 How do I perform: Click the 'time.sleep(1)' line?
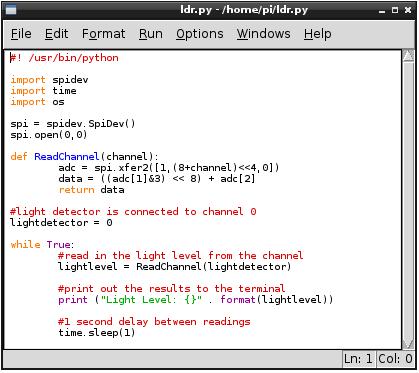coord(97,333)
